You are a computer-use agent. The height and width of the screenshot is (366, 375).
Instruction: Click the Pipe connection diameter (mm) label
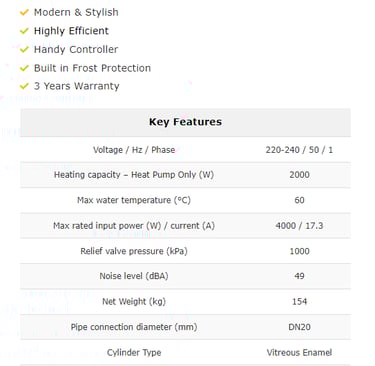point(134,327)
